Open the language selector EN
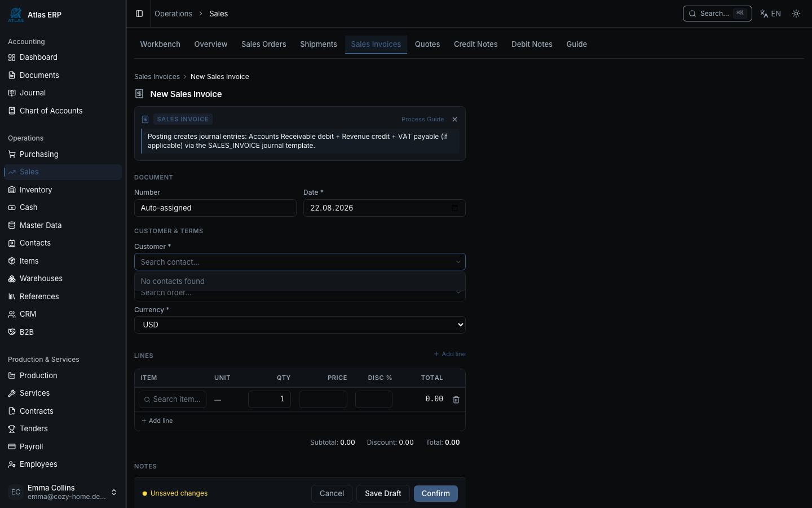812x508 pixels. coord(770,14)
